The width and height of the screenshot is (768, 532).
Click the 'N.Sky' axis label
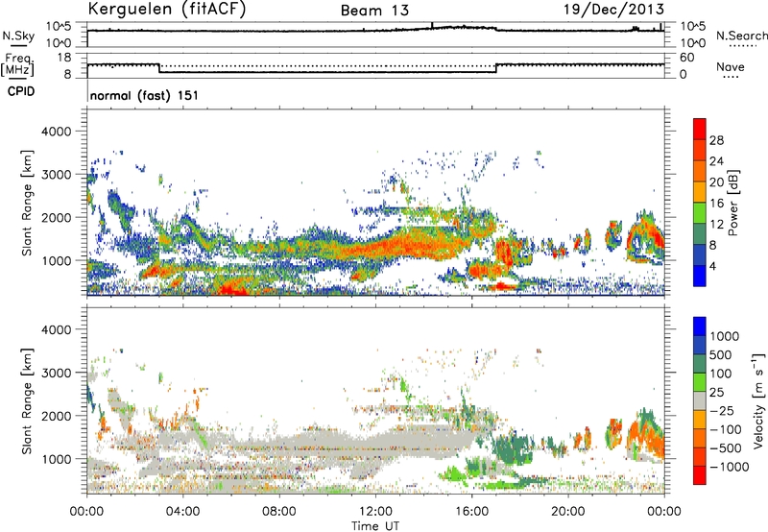18,36
